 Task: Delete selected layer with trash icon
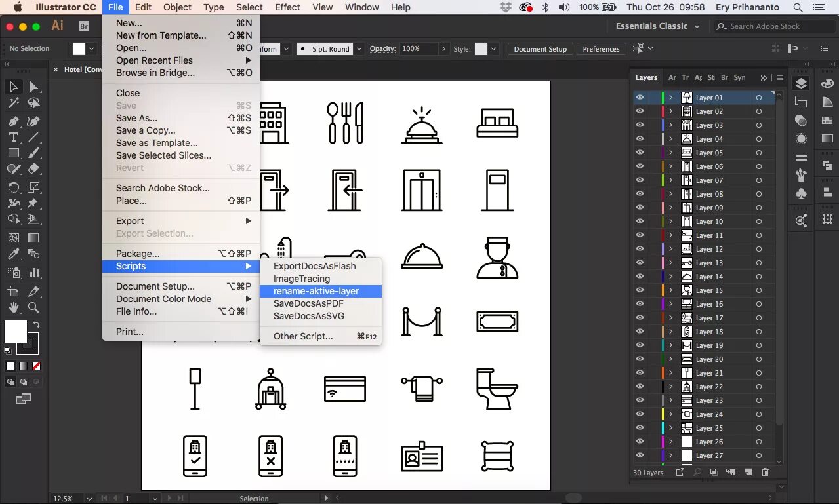[765, 472]
